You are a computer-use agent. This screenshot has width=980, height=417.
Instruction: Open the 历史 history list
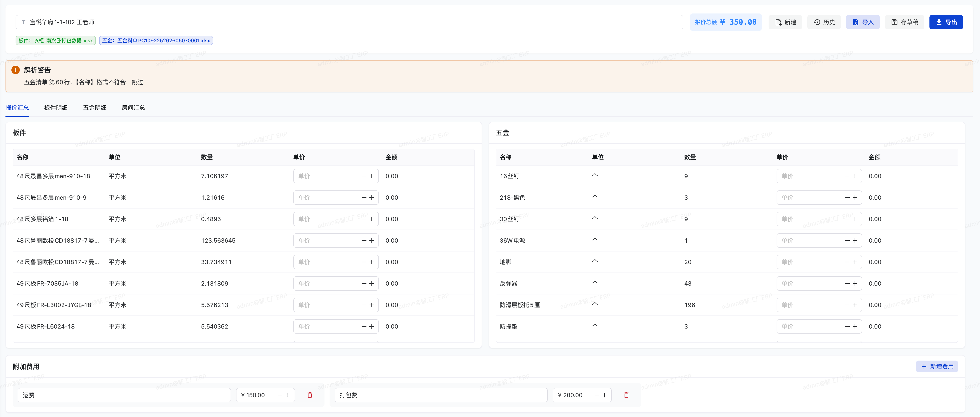tap(824, 22)
